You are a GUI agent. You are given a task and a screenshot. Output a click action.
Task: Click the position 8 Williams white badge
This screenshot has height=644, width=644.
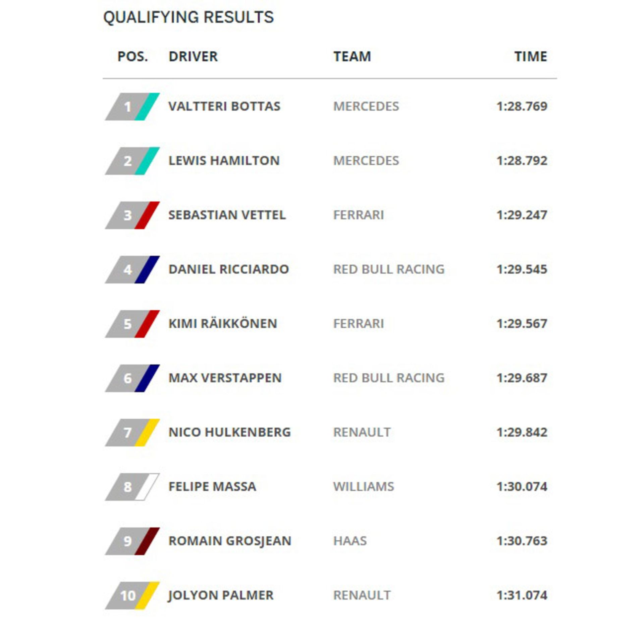132,487
